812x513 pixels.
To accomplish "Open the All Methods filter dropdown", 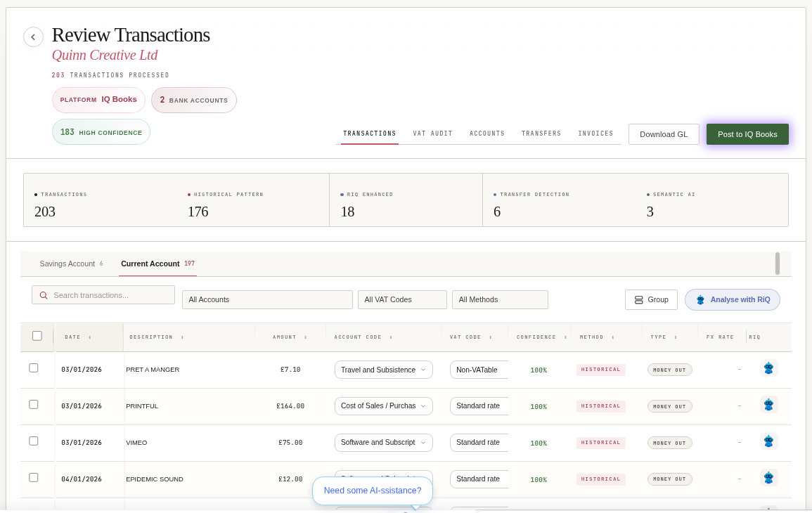I will 500,300.
